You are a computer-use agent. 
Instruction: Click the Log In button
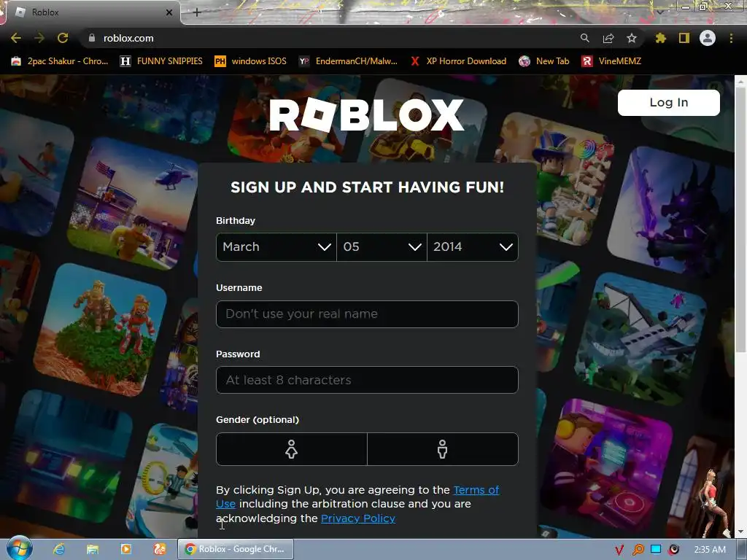[x=668, y=102]
